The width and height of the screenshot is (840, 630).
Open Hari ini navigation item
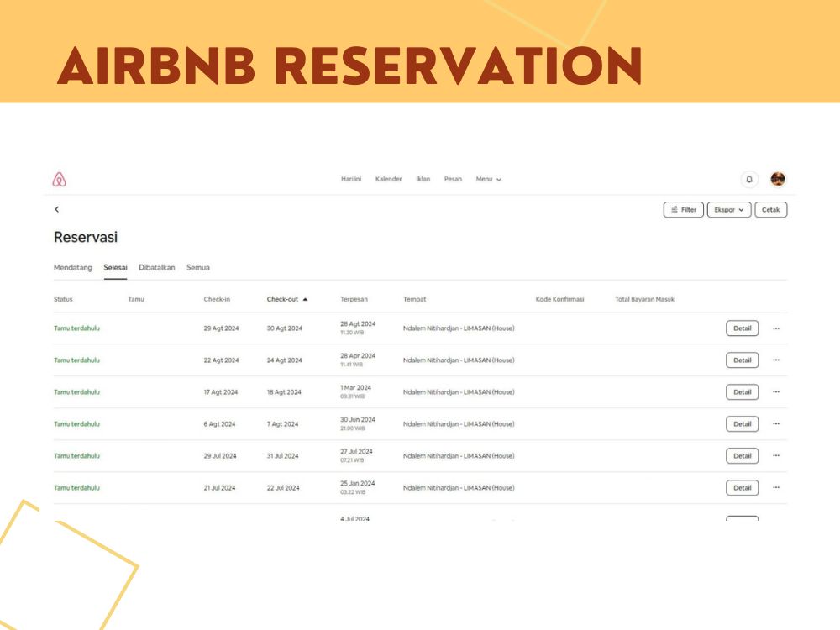351,179
